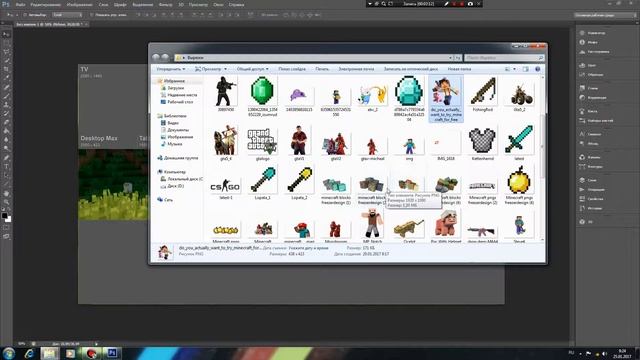The height and width of the screenshot is (360, 640).
Task: Open the Фильтр menu
Action: point(165,4)
